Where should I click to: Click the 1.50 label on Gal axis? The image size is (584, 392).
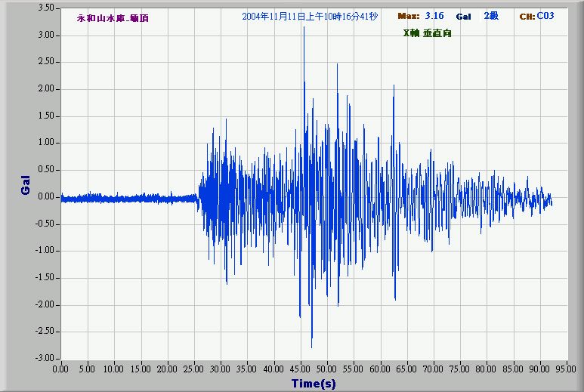[x=47, y=116]
